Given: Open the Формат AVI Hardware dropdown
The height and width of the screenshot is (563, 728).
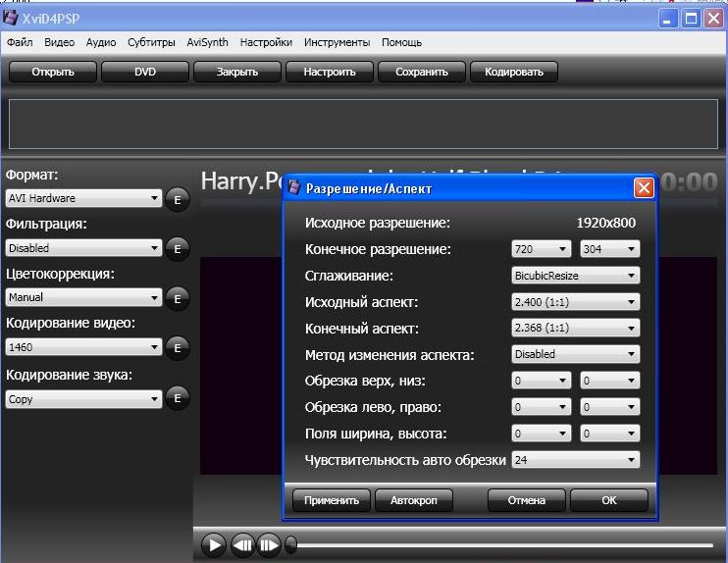Looking at the screenshot, I should (x=83, y=199).
